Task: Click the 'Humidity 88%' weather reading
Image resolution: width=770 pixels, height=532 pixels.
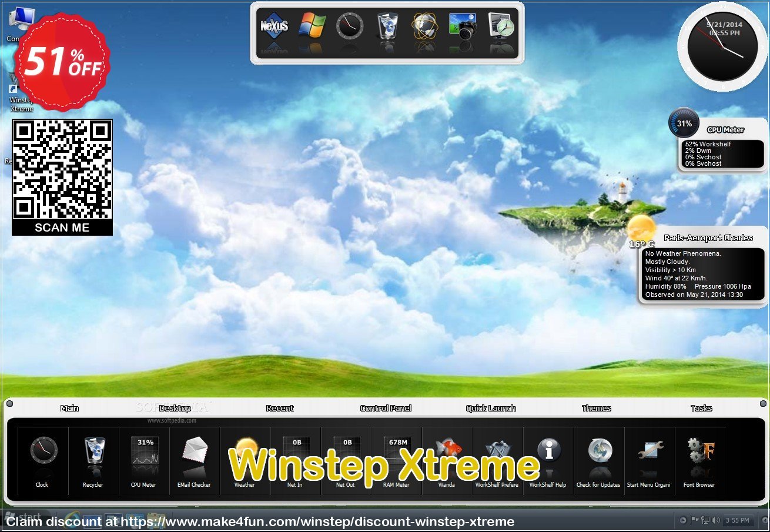Action: pos(666,286)
